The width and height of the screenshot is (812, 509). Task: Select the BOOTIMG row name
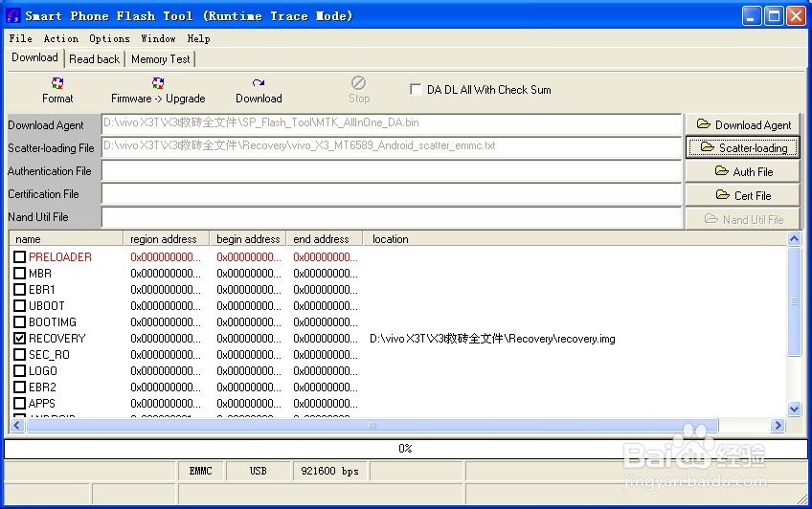tap(53, 322)
